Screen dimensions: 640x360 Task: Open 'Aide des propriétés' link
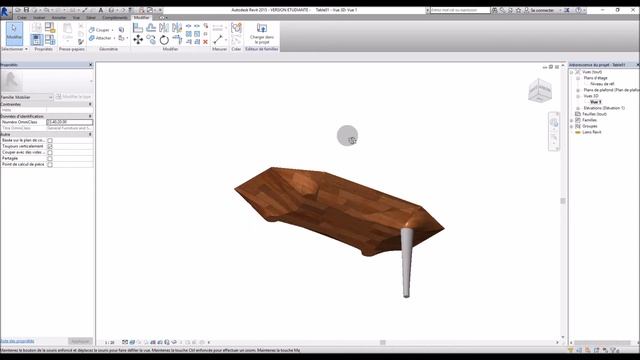(17, 341)
